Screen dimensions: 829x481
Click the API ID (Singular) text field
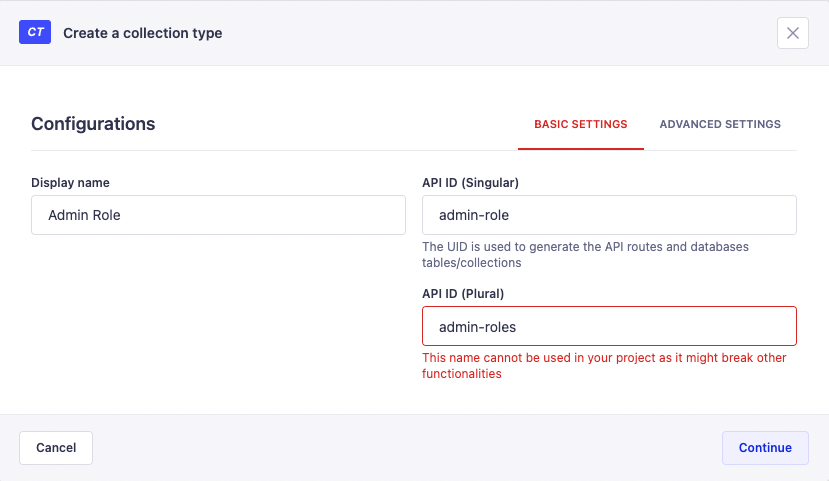coord(609,215)
